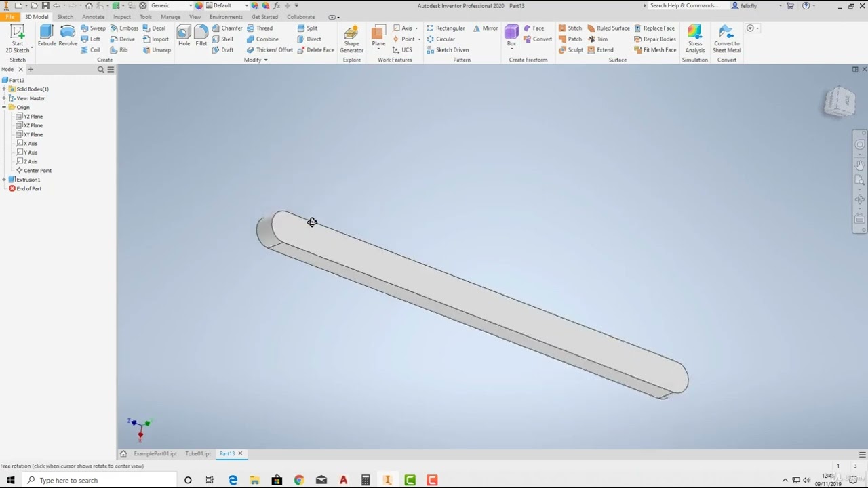Switch to the Annotate tab

[x=94, y=16]
